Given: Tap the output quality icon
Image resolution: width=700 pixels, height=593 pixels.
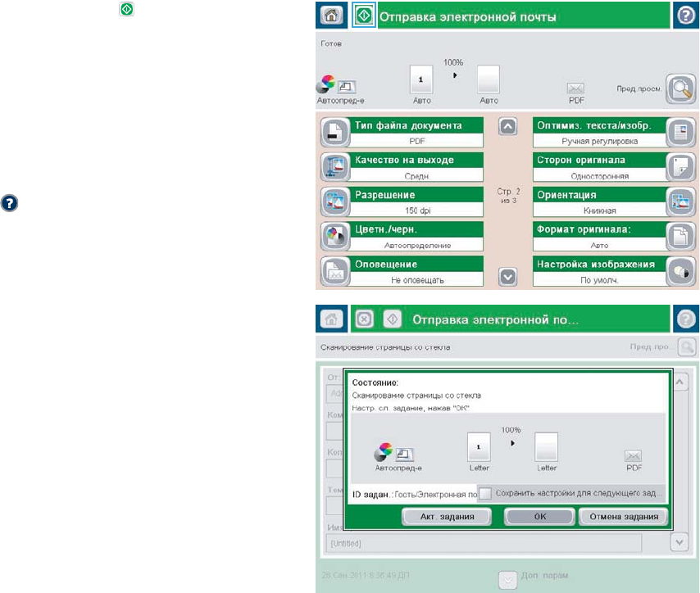Looking at the screenshot, I should pyautogui.click(x=334, y=166).
